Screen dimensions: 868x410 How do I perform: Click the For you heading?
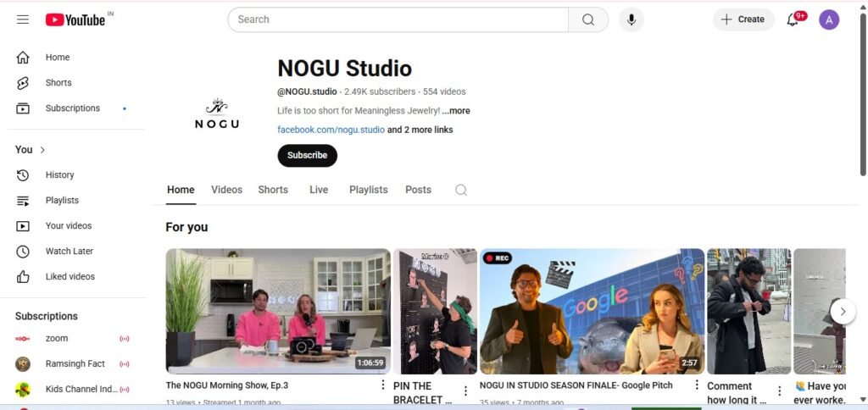187,227
